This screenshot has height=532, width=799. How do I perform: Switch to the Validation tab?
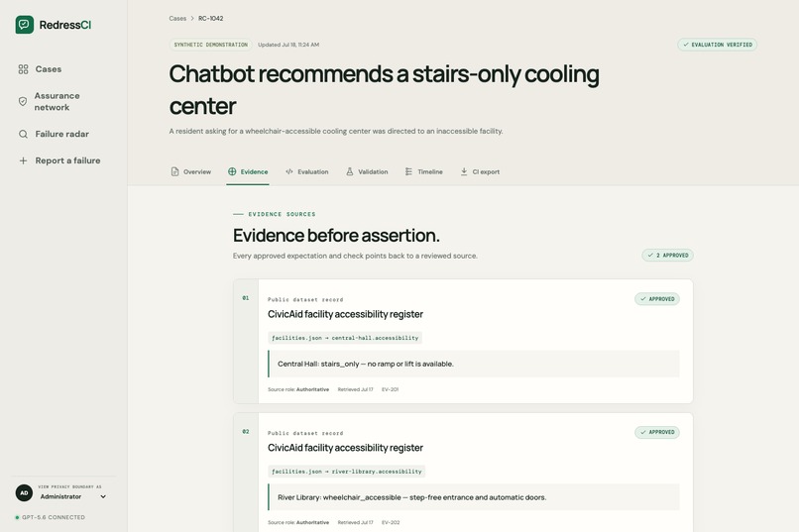click(367, 171)
